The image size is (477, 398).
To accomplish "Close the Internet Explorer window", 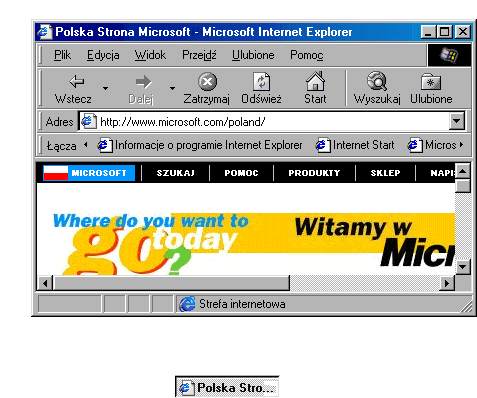I will point(463,32).
